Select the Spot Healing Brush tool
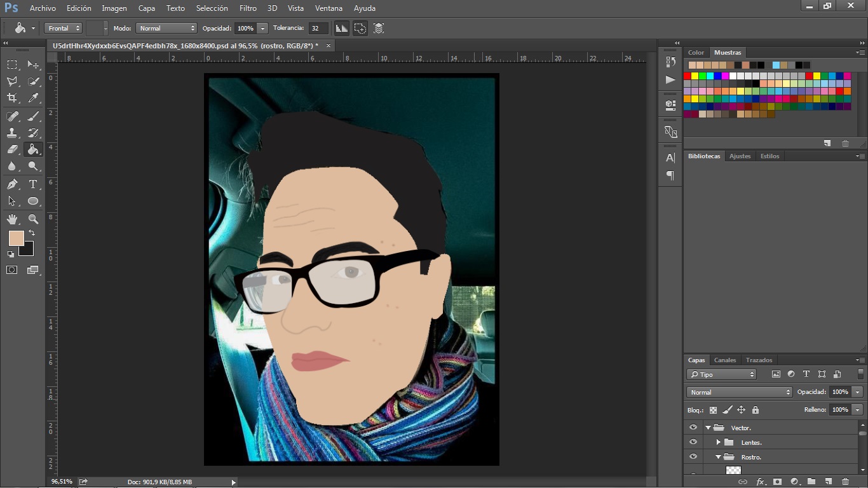868x488 pixels. click(x=12, y=116)
